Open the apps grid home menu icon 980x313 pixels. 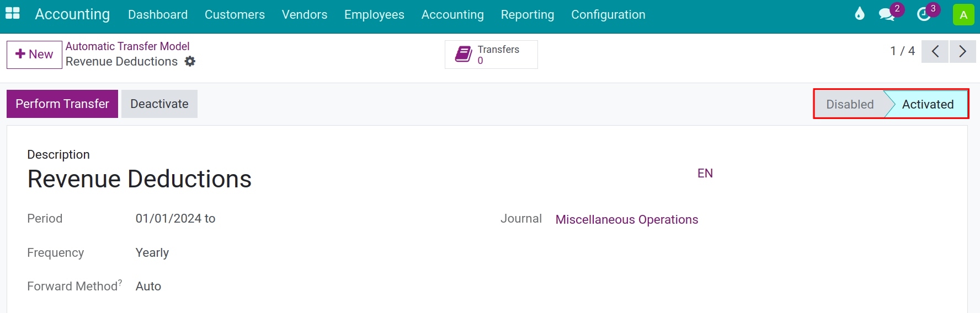[12, 14]
